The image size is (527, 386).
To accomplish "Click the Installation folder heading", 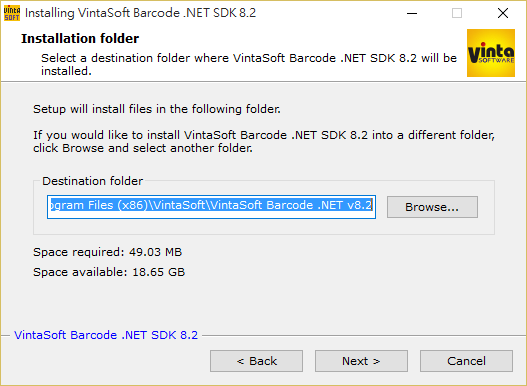I will click(80, 39).
